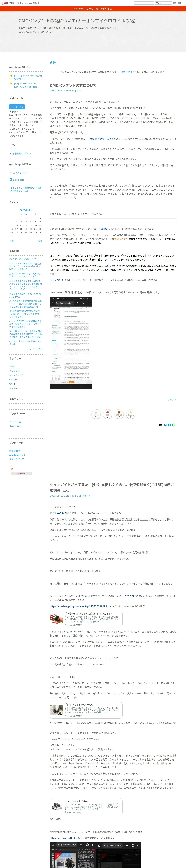Open card 本物のシュンガイトと偽物のシュンガイト
This screenshot has height=868, width=186.
coord(86,619)
